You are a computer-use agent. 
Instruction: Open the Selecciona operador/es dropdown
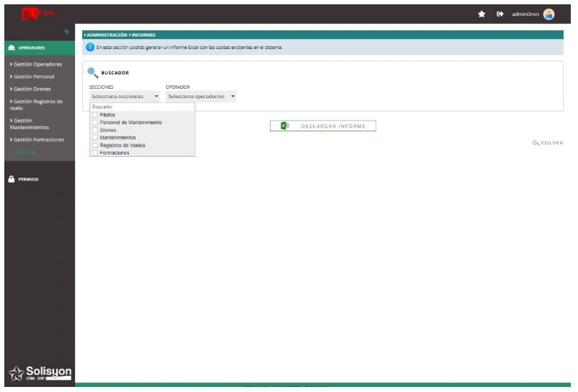pos(201,96)
